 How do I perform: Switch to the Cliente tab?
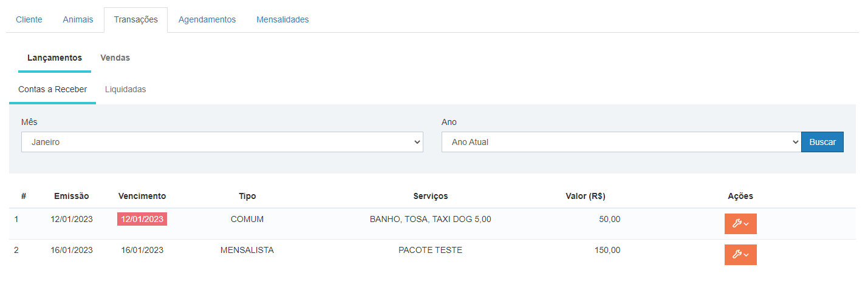click(29, 19)
